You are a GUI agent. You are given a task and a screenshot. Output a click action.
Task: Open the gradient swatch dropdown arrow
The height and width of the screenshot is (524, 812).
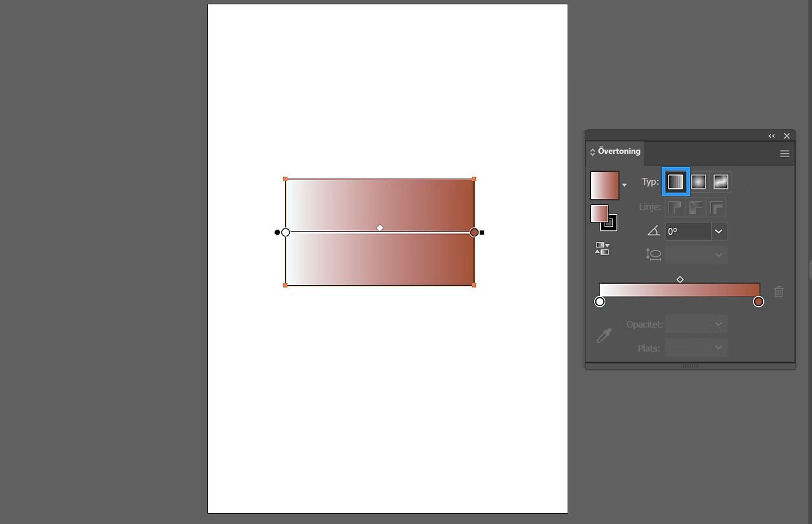(624, 184)
